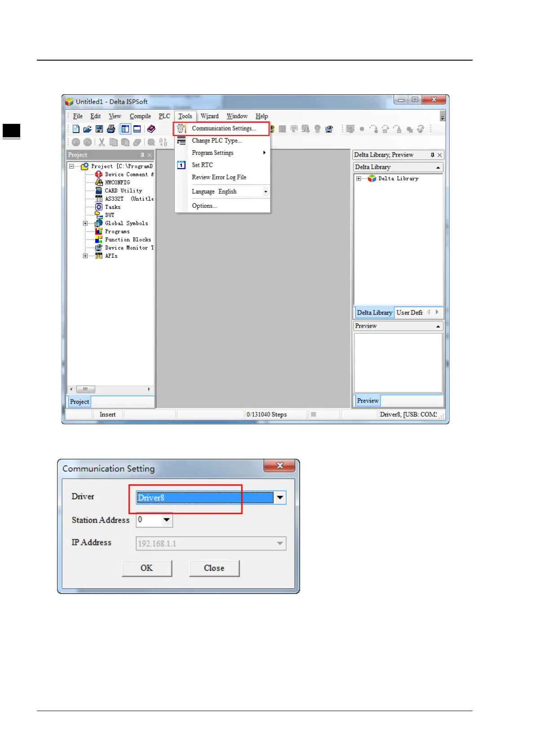Click the CARD Utility tree icon
The height and width of the screenshot is (756, 535).
tap(99, 190)
